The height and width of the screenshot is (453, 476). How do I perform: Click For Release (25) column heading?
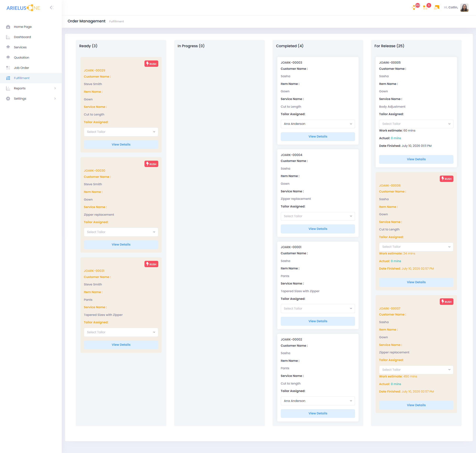tap(389, 46)
